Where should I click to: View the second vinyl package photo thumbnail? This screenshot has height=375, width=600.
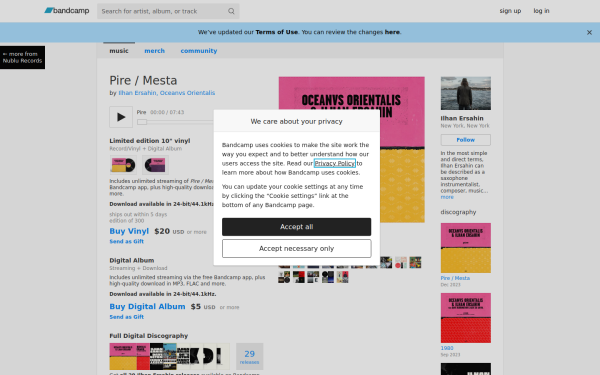point(155,165)
